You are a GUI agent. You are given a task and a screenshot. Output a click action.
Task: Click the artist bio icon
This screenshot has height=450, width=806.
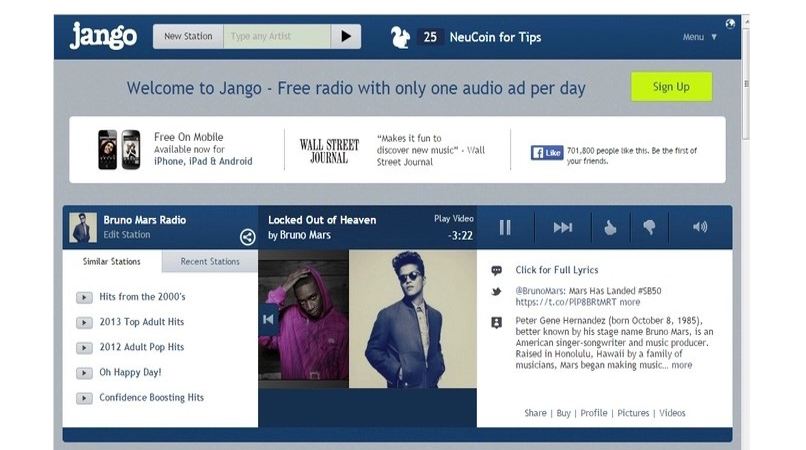pyautogui.click(x=497, y=322)
